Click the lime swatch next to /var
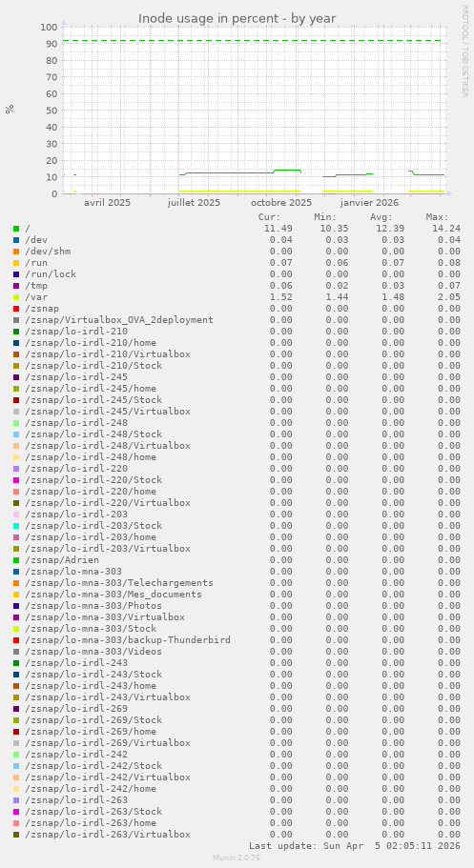This screenshot has width=474, height=868. click(x=16, y=297)
